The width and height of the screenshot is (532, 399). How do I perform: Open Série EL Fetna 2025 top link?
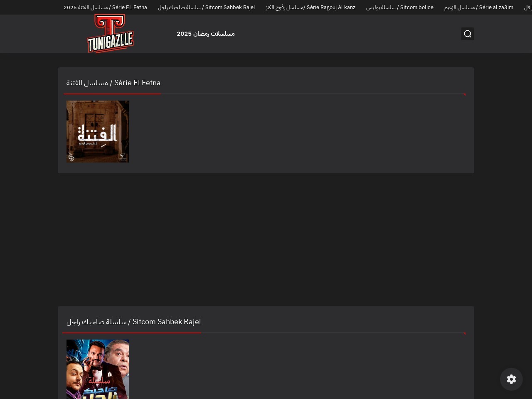coord(105,7)
